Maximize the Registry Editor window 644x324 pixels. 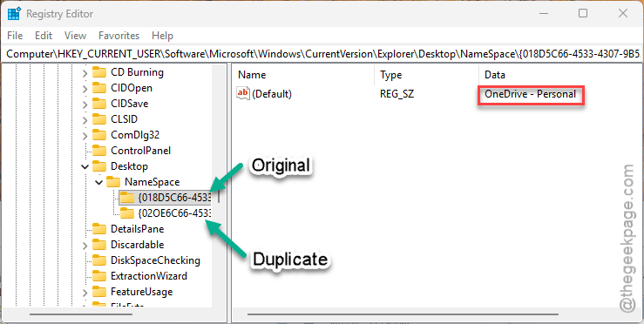(x=583, y=13)
